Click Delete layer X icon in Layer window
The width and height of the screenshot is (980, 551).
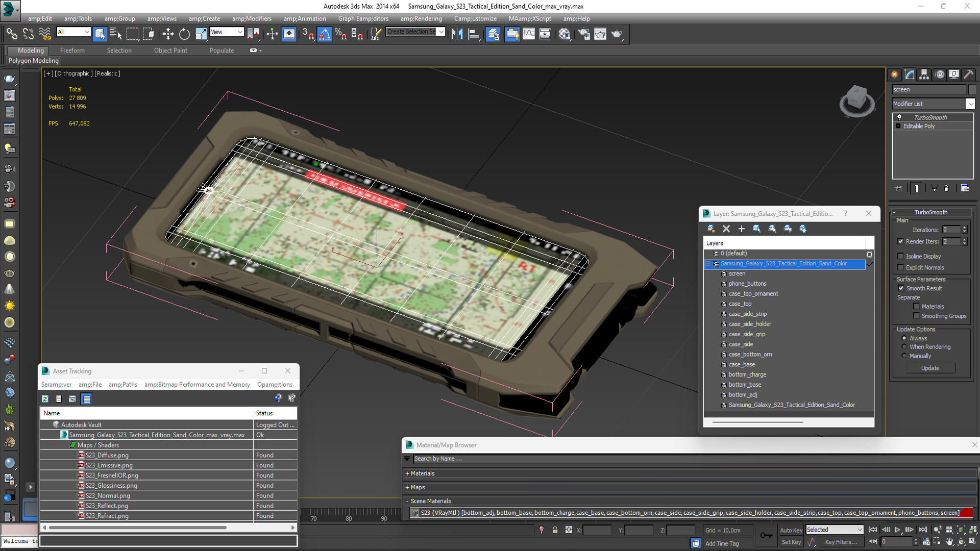[x=726, y=229]
